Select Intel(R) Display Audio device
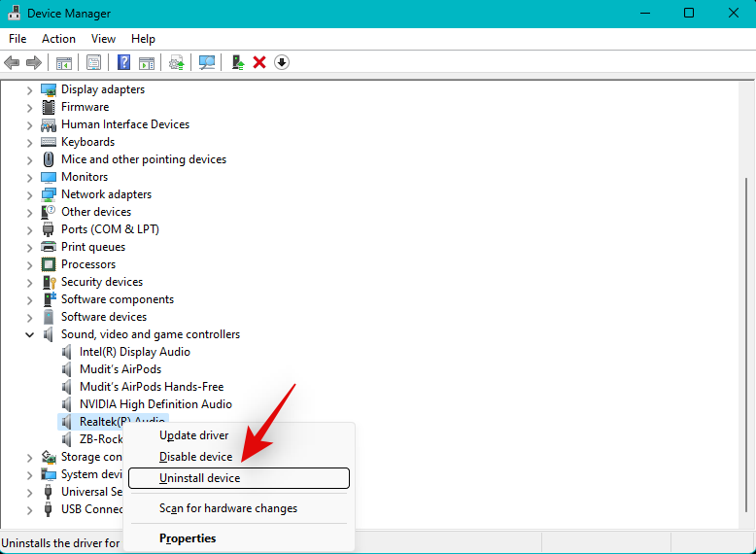The width and height of the screenshot is (756, 554). (134, 352)
